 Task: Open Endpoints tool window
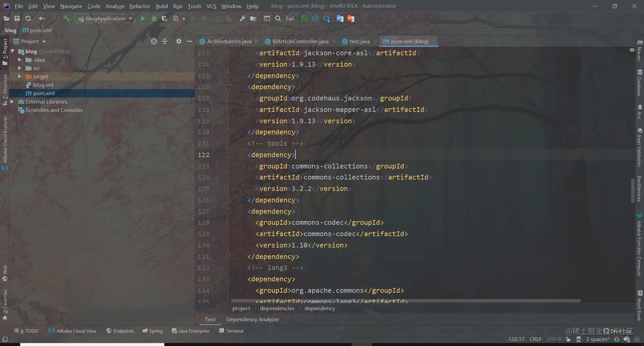pos(120,331)
